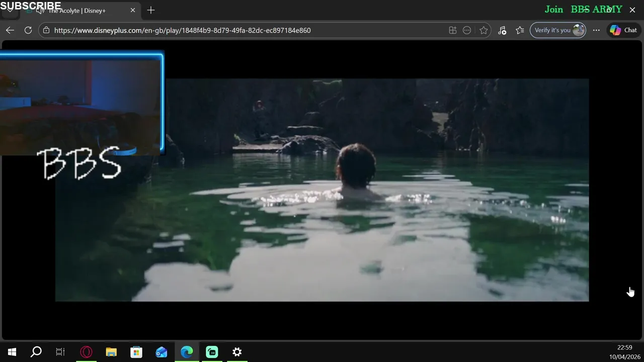Go back to the previous page
The width and height of the screenshot is (644, 362).
click(10, 30)
